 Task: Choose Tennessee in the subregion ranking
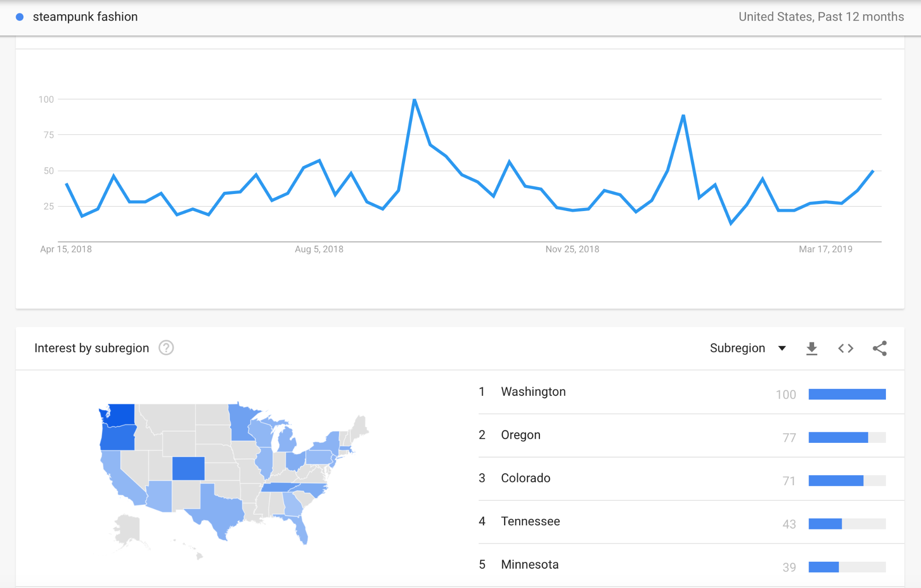pyautogui.click(x=530, y=521)
